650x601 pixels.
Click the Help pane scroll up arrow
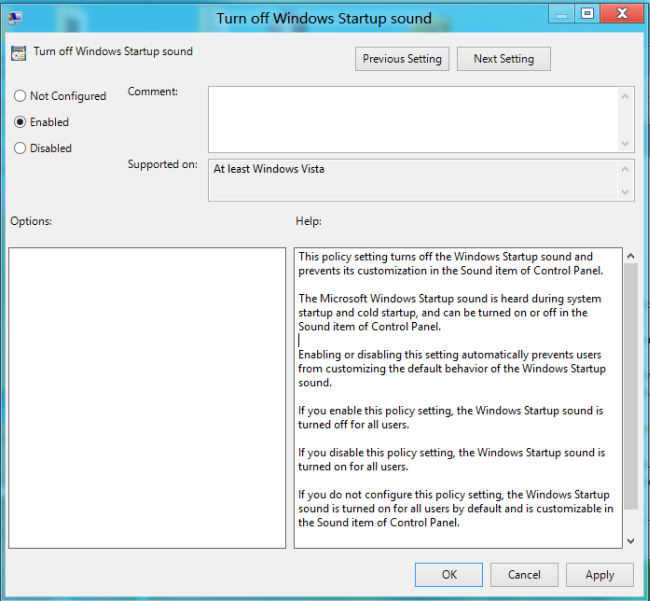pyautogui.click(x=631, y=256)
